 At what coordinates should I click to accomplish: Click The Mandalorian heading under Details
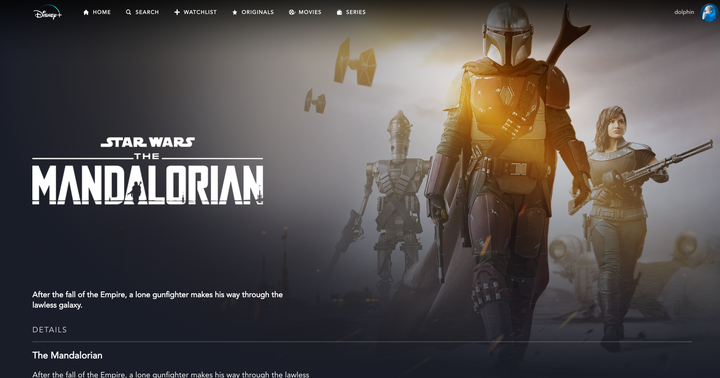coord(68,355)
